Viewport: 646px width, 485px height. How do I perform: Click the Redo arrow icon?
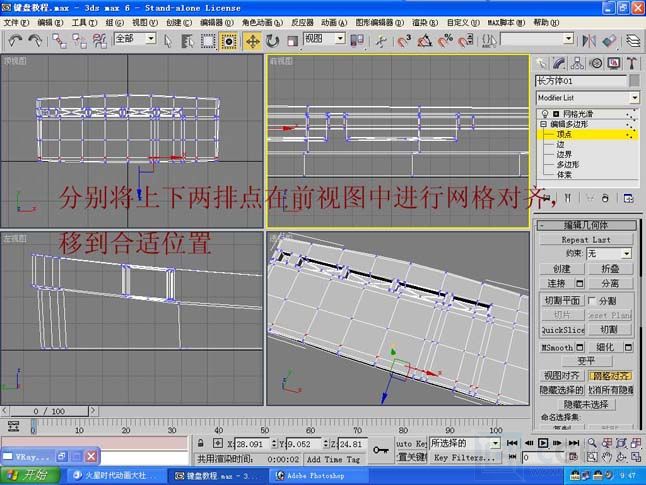[x=35, y=40]
